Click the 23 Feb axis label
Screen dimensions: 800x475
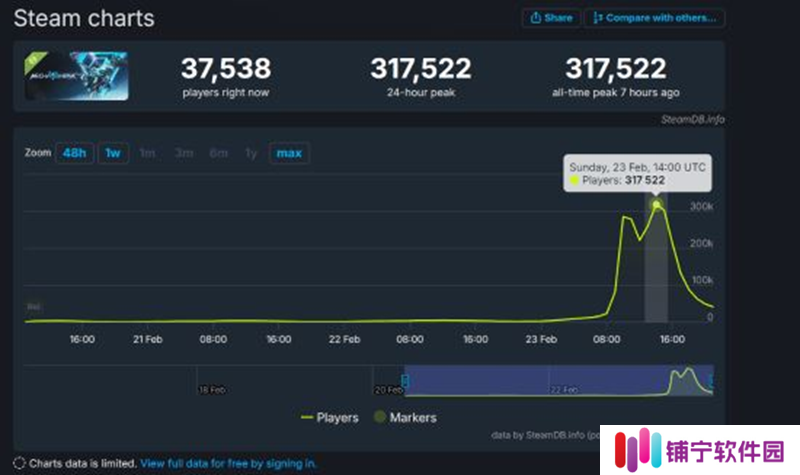tap(541, 339)
